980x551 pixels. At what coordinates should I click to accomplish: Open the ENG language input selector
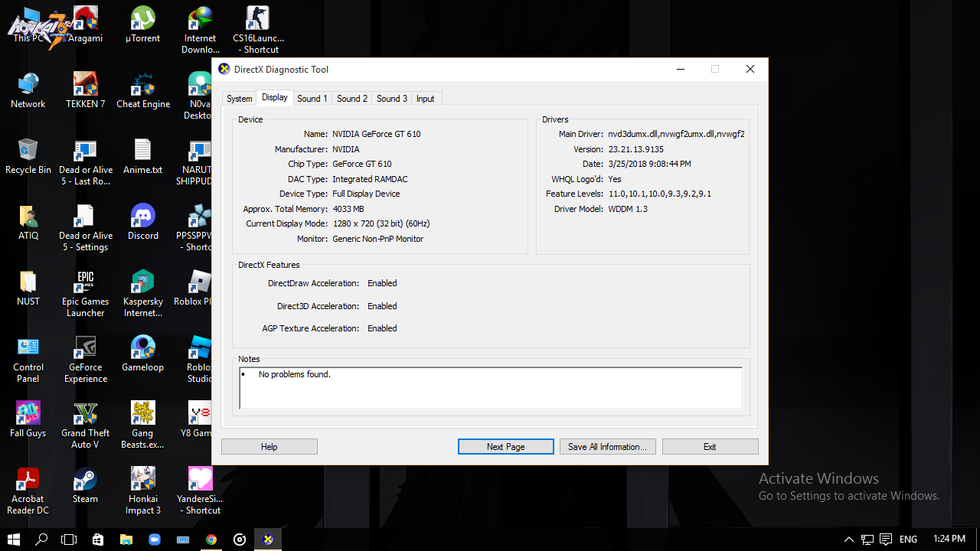[x=908, y=540]
